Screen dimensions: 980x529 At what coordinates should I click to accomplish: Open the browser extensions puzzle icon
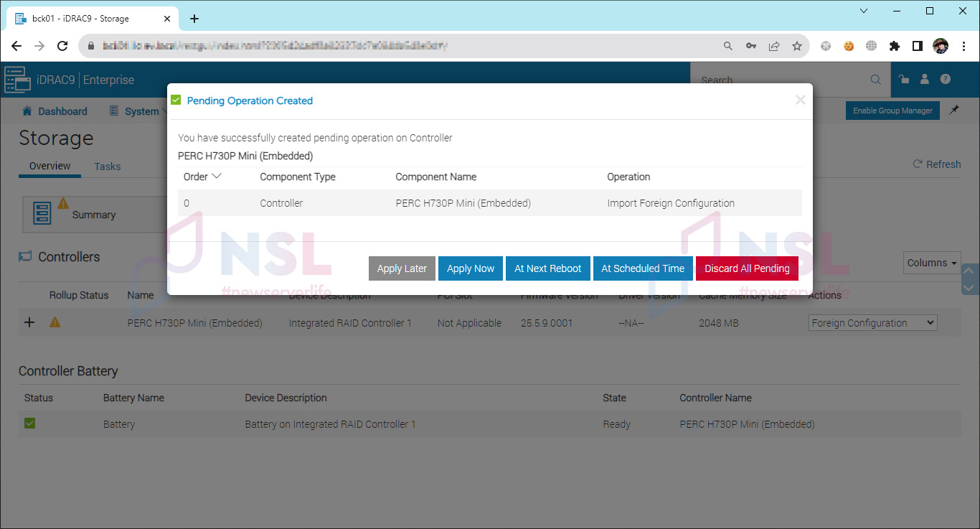(x=894, y=46)
